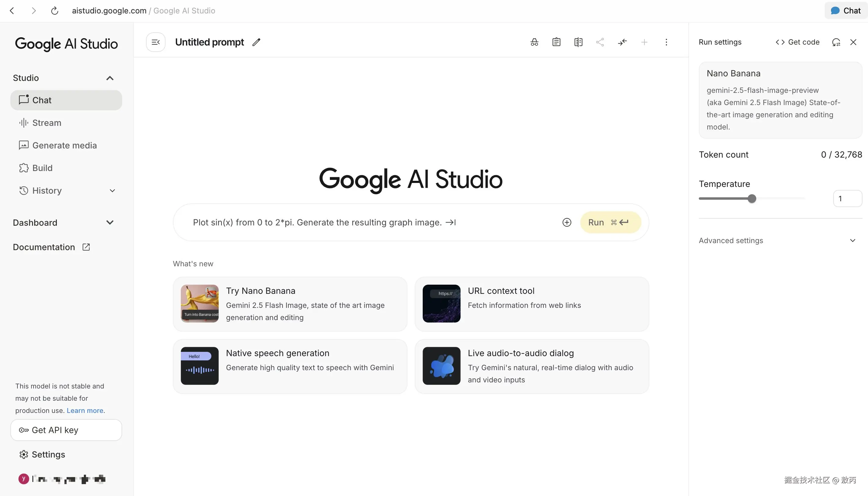The height and width of the screenshot is (496, 868).
Task: Expand the History dropdown arrow
Action: click(112, 191)
